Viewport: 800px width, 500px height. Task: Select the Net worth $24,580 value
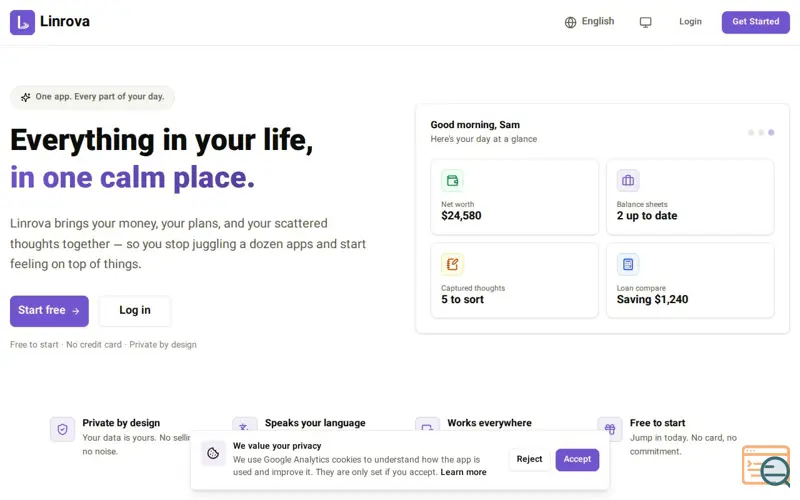pyautogui.click(x=461, y=216)
